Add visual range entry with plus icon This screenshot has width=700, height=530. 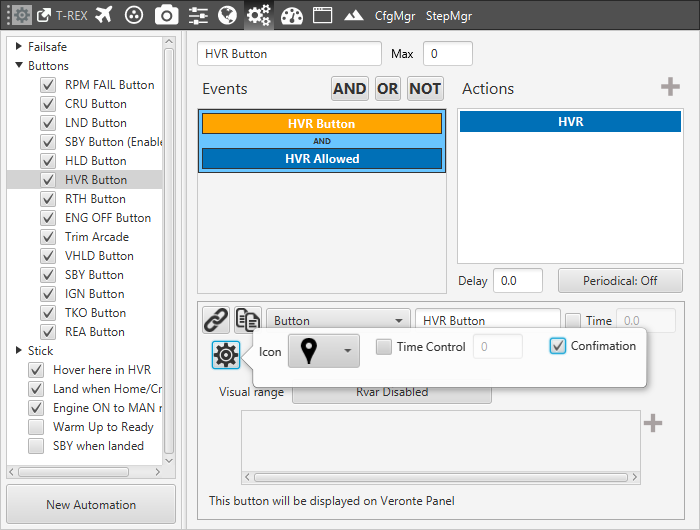point(653,423)
